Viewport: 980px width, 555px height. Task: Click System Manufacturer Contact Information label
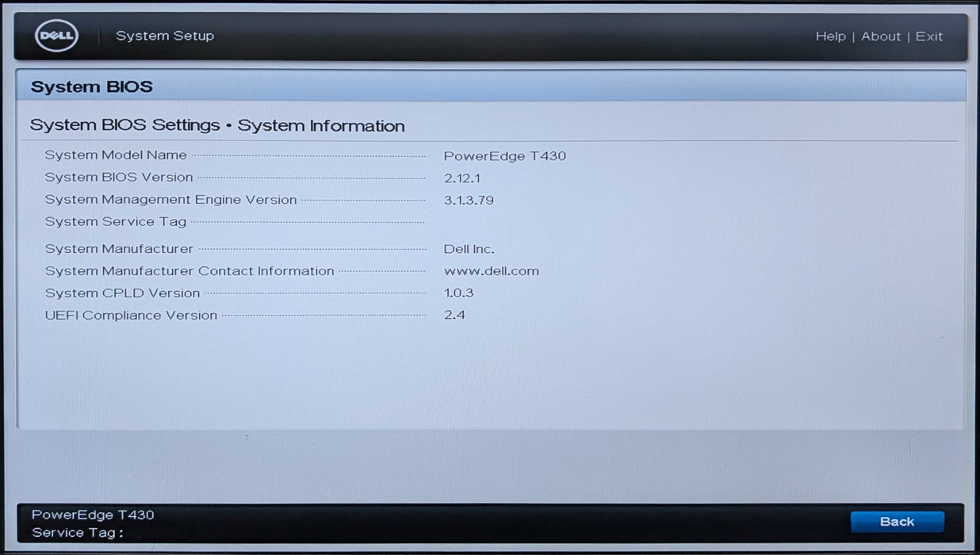tap(189, 271)
